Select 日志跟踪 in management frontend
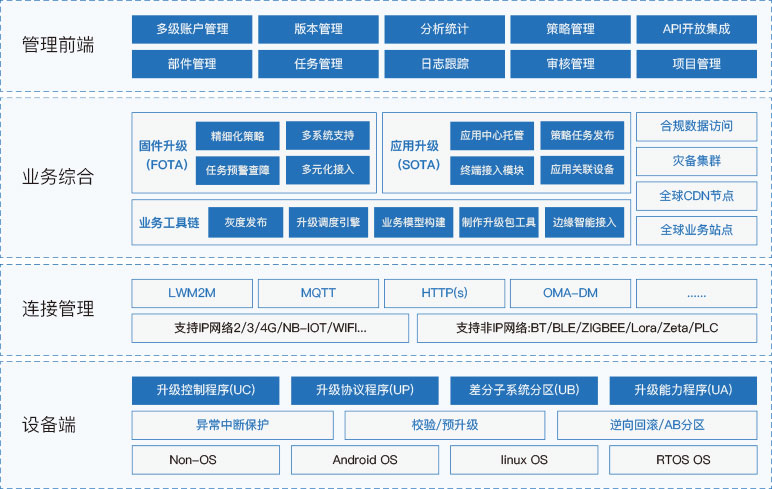Image resolution: width=772 pixels, height=489 pixels. tap(444, 64)
